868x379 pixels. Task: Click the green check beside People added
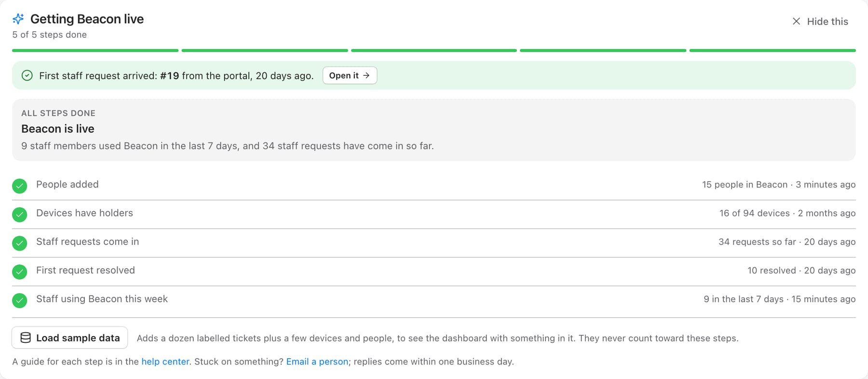[20, 186]
